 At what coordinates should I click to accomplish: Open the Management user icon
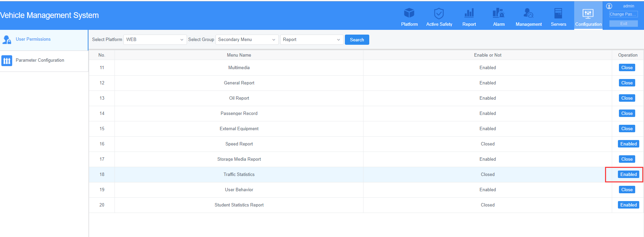(x=528, y=13)
